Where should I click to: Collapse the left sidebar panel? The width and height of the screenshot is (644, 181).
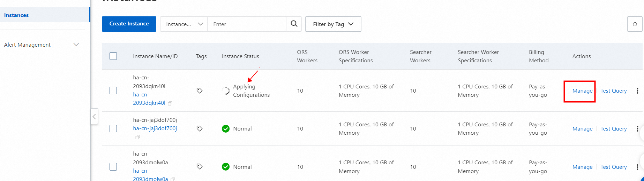(x=94, y=117)
